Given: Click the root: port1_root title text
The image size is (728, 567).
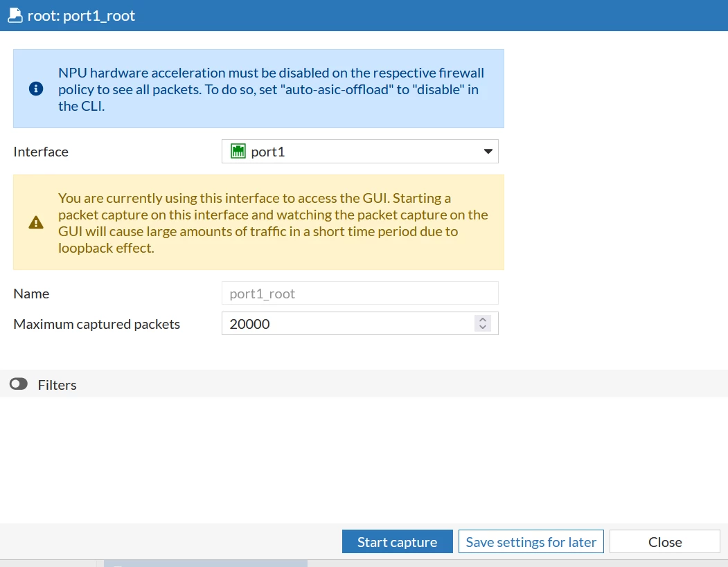Looking at the screenshot, I should click(81, 16).
